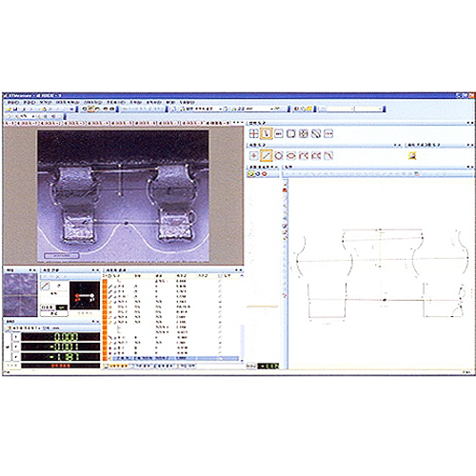Choose the Circle measurement tool
This screenshot has width=476, height=476.
(279, 156)
